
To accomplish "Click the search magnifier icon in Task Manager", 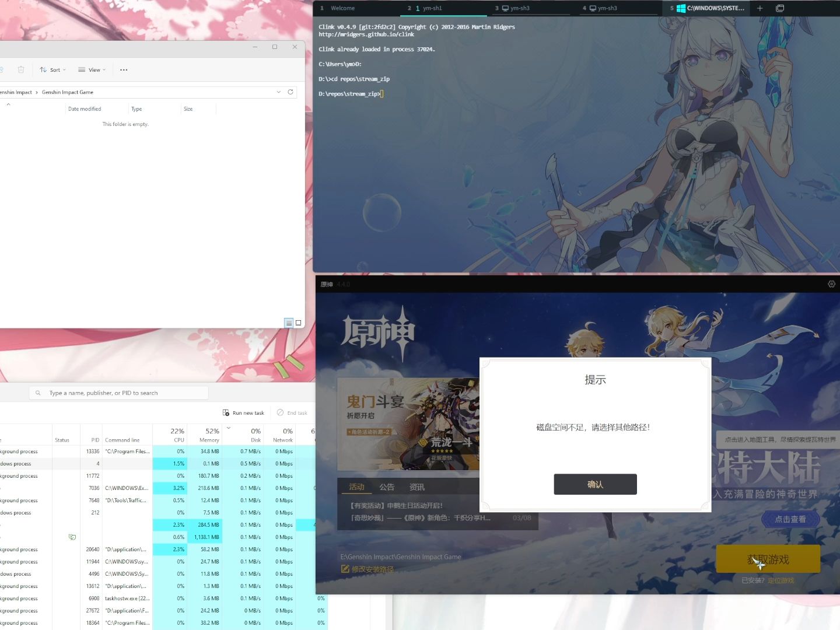I will tap(38, 393).
